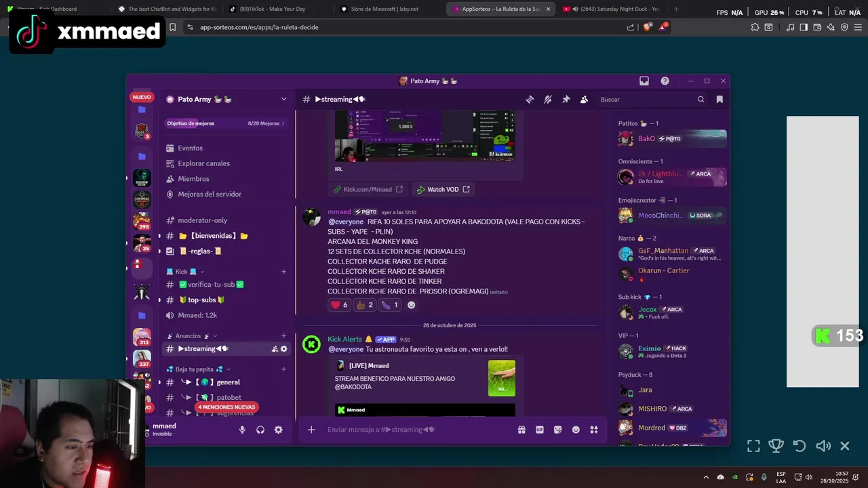Expand the Pato Army server menu
The image size is (868, 488).
pyautogui.click(x=283, y=99)
